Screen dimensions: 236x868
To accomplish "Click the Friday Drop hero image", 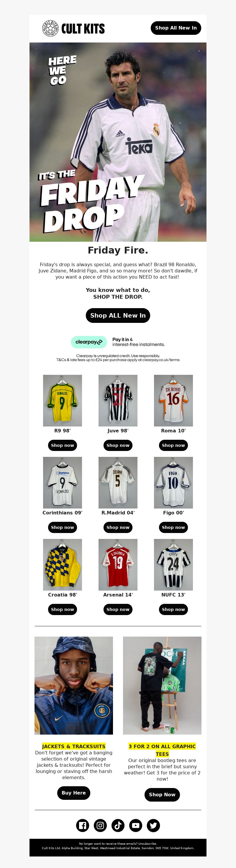I will (118, 142).
